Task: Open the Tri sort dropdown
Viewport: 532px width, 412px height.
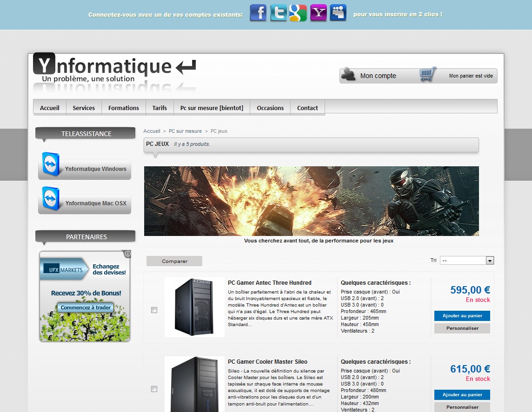Action: 467,260
